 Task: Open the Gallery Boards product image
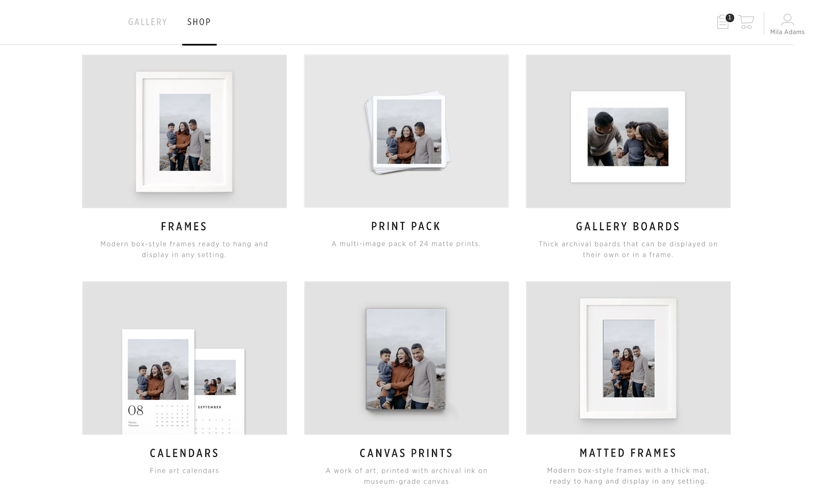(628, 131)
